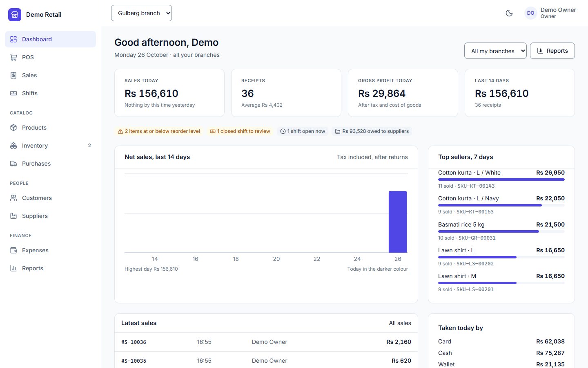Click the chart icon in Reports button

(540, 51)
